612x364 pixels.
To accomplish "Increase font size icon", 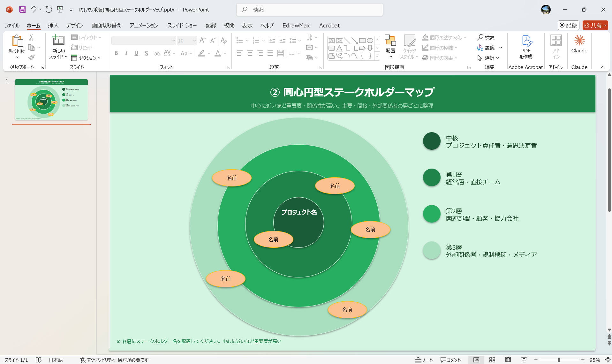I will click(202, 41).
